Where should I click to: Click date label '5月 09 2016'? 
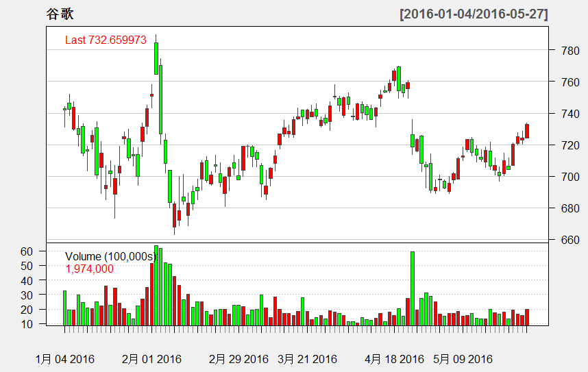pyautogui.click(x=463, y=359)
